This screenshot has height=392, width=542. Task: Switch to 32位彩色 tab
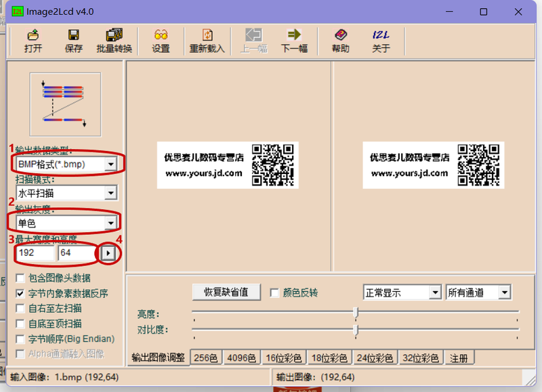[421, 358]
